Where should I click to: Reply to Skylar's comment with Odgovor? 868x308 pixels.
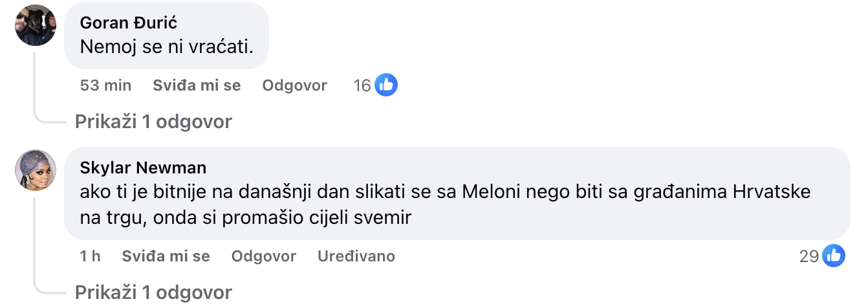264,256
